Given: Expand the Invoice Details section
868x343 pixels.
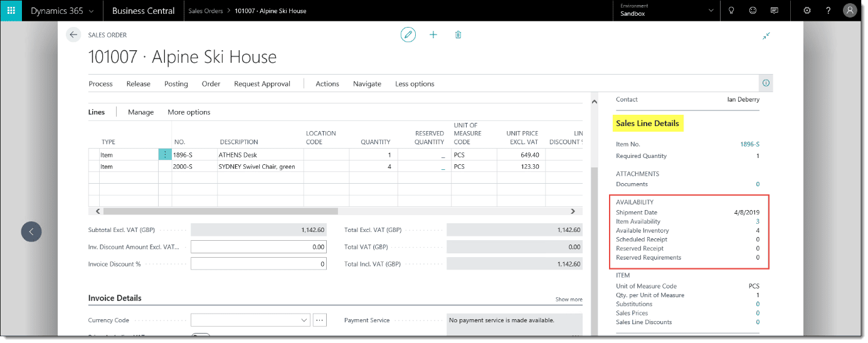Looking at the screenshot, I should pos(115,298).
